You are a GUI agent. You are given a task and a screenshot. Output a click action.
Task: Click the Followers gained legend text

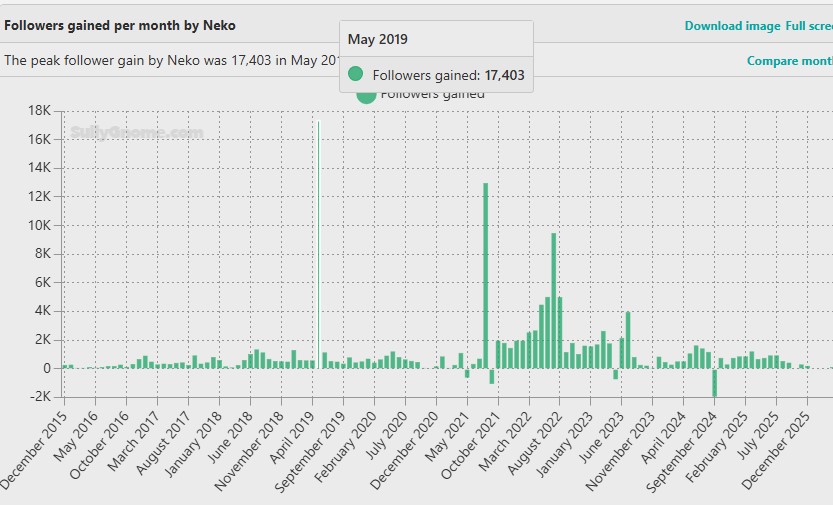[432, 95]
